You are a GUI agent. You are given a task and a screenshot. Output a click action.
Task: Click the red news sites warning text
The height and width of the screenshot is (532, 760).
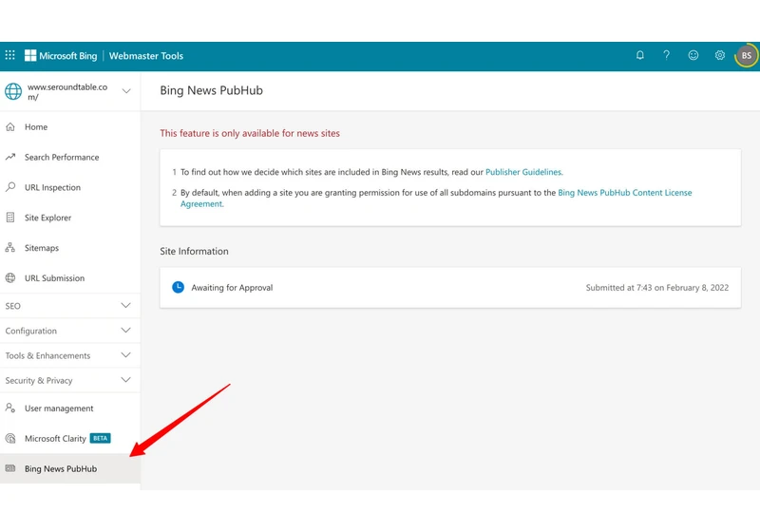(250, 133)
